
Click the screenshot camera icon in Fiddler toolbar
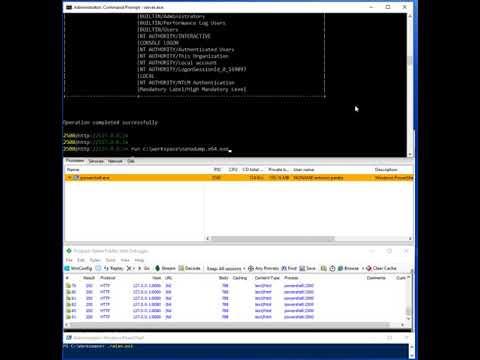point(323,268)
